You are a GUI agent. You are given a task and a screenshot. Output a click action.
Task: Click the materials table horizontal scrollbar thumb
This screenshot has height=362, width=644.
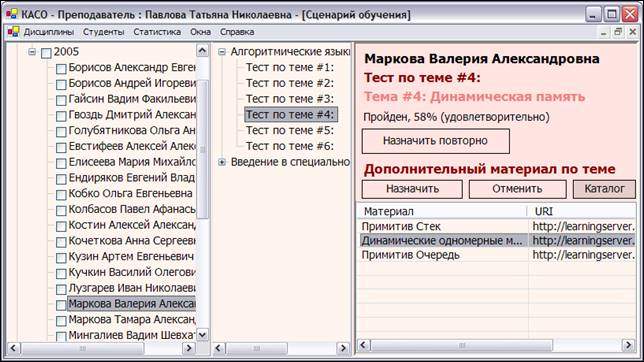462,345
